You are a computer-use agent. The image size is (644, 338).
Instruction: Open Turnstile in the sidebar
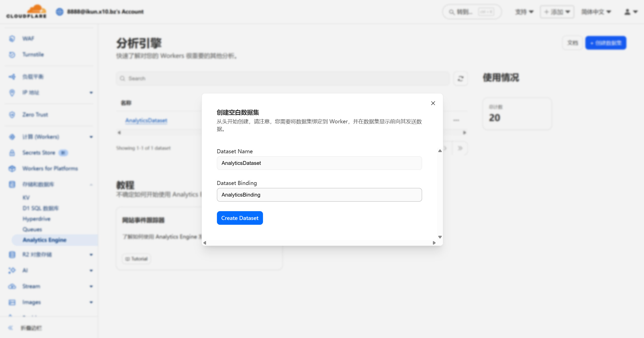(33, 54)
